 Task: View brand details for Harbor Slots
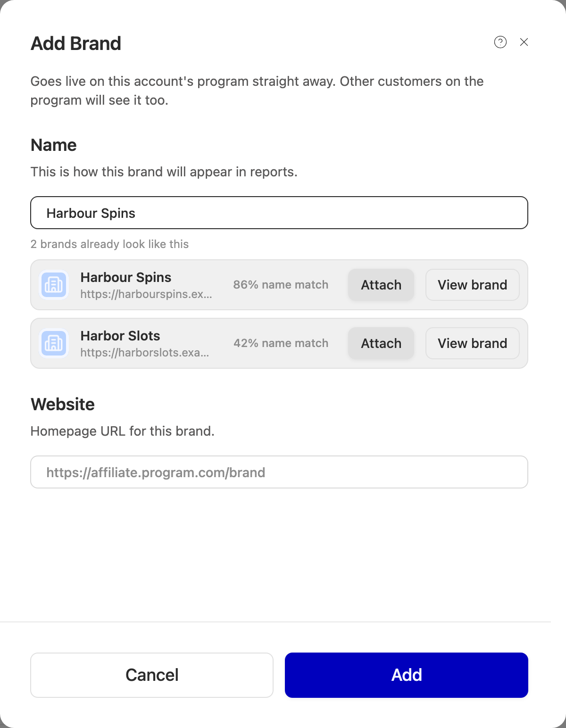pyautogui.click(x=473, y=343)
